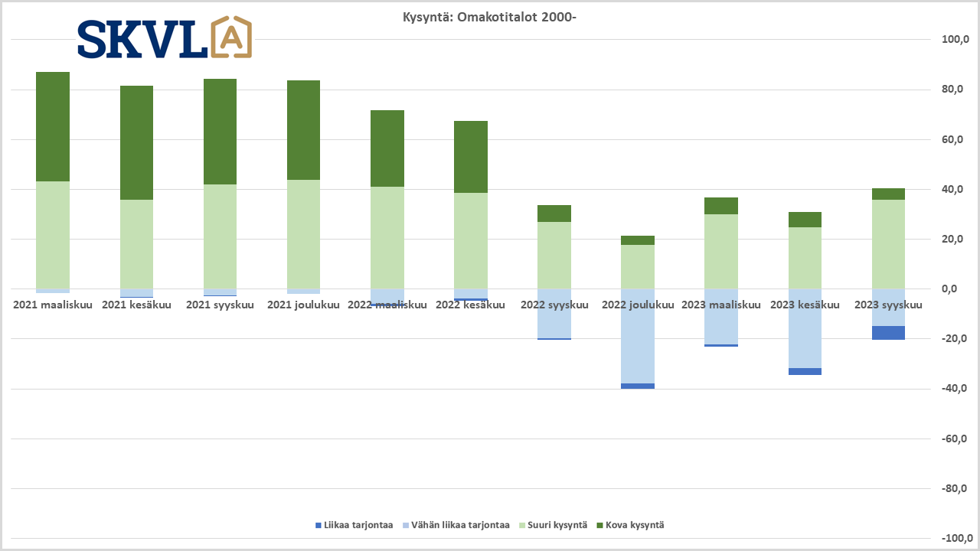Click the Vähän liikaa tarjontaa legend label
980x551 pixels.
pyautogui.click(x=460, y=525)
